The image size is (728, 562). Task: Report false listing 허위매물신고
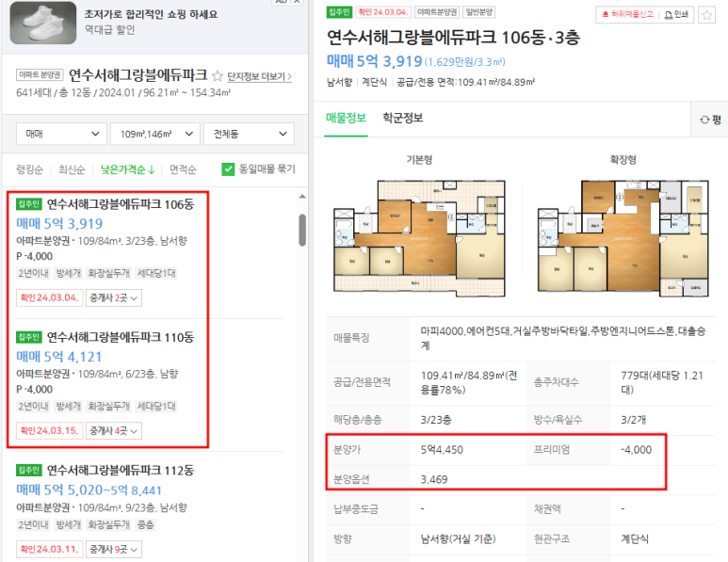point(628,14)
